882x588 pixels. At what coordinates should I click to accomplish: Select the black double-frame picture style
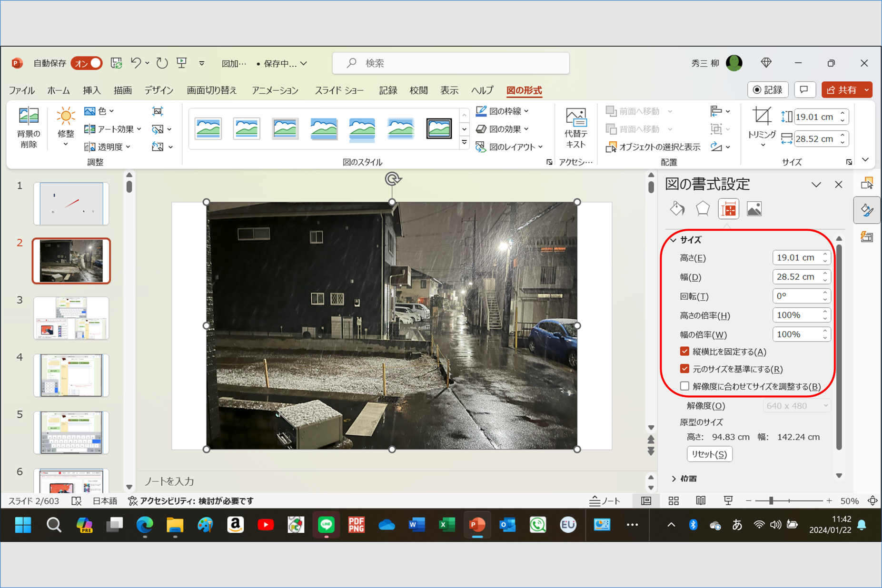(x=439, y=128)
